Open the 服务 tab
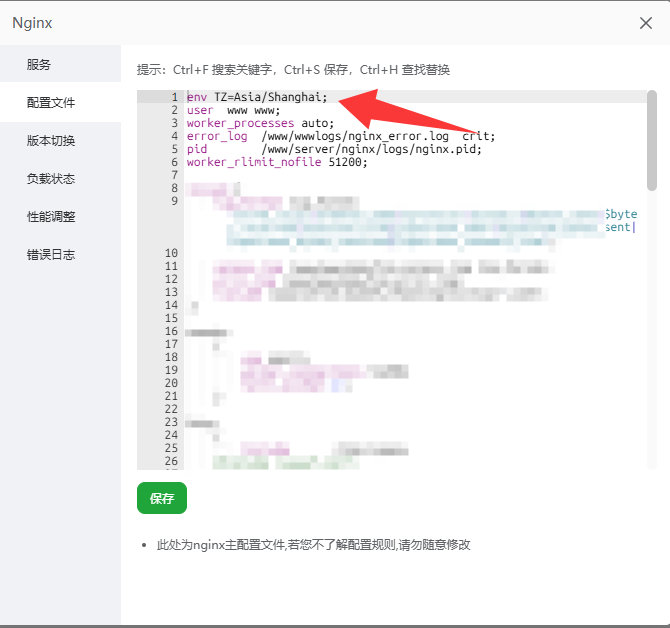This screenshot has height=628, width=670. tap(39, 65)
